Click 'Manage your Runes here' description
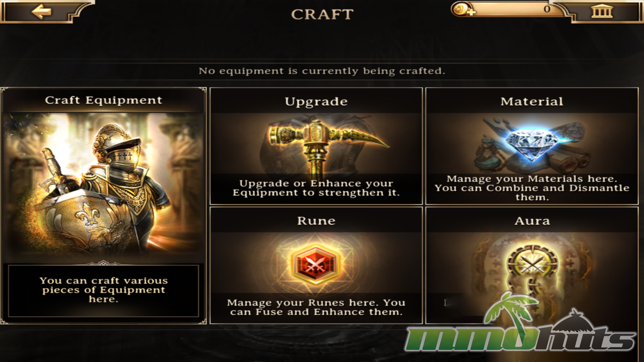The height and width of the screenshot is (362, 644). coord(316,307)
